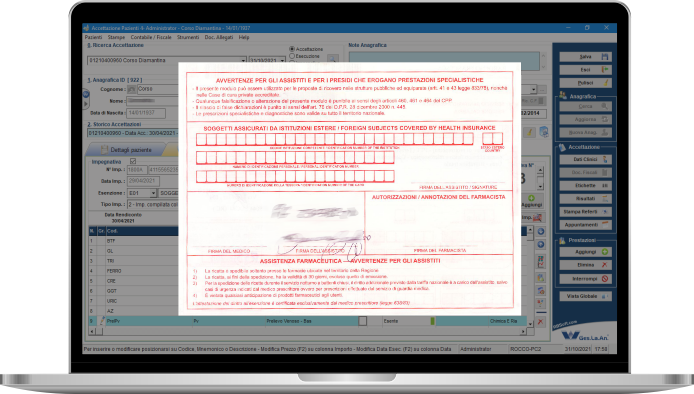Click the green plus Aggiungi in Prestazioni
Viewport: 694px width, 394px height.
[586, 252]
